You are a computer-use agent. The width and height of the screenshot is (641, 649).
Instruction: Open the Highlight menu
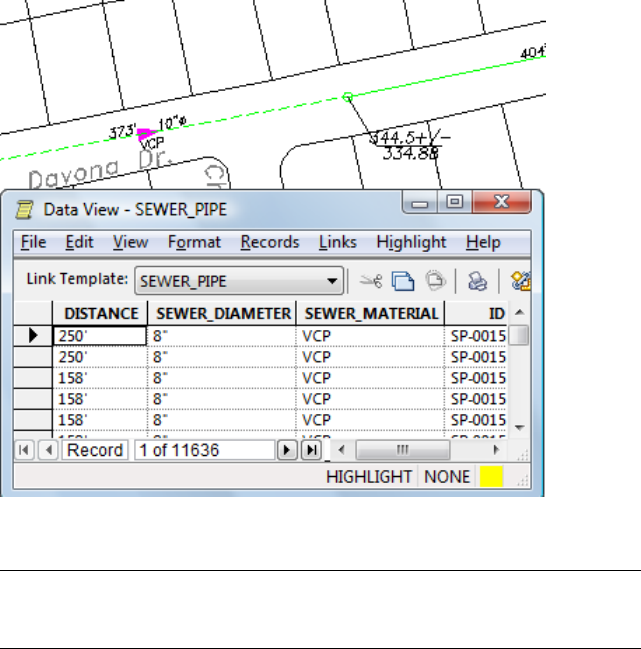click(412, 242)
